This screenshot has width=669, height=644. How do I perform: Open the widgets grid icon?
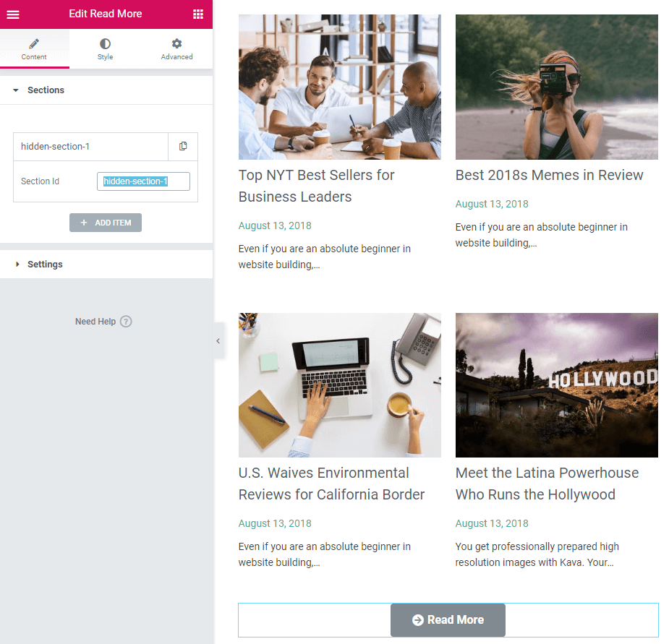(x=198, y=14)
